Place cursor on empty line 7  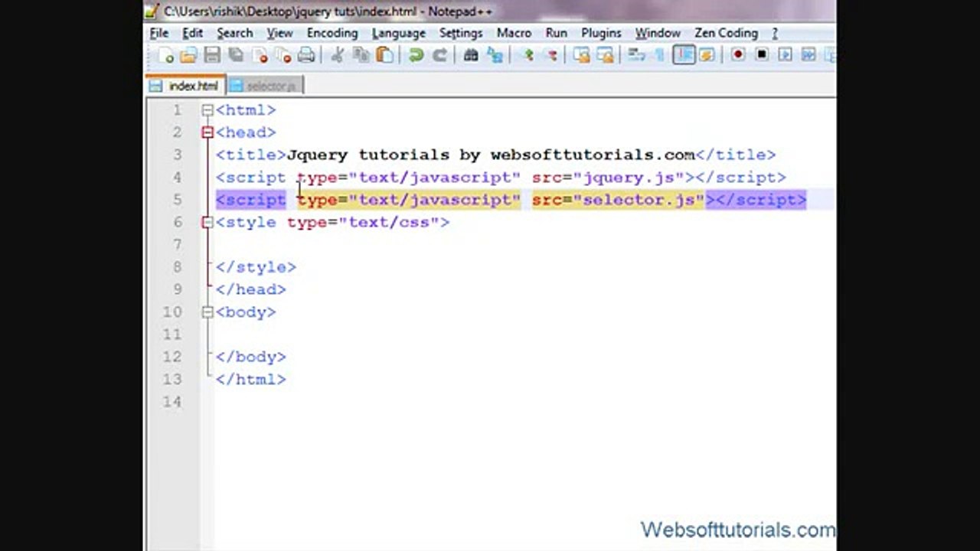(x=525, y=245)
